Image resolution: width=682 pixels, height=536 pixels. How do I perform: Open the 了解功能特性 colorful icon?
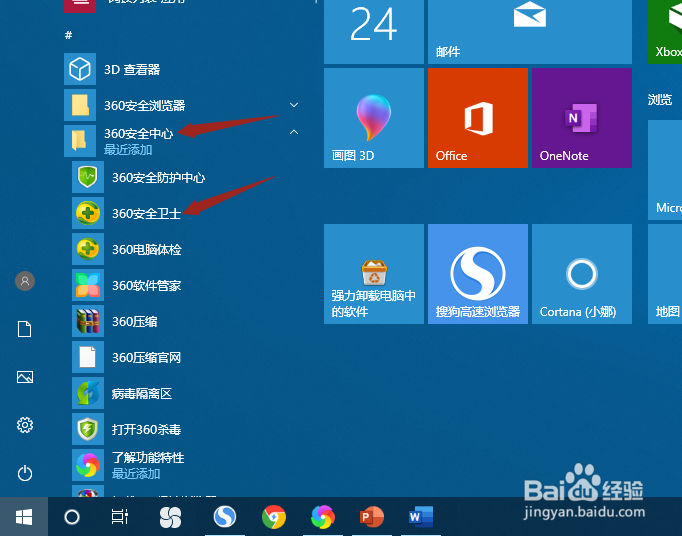click(x=88, y=465)
